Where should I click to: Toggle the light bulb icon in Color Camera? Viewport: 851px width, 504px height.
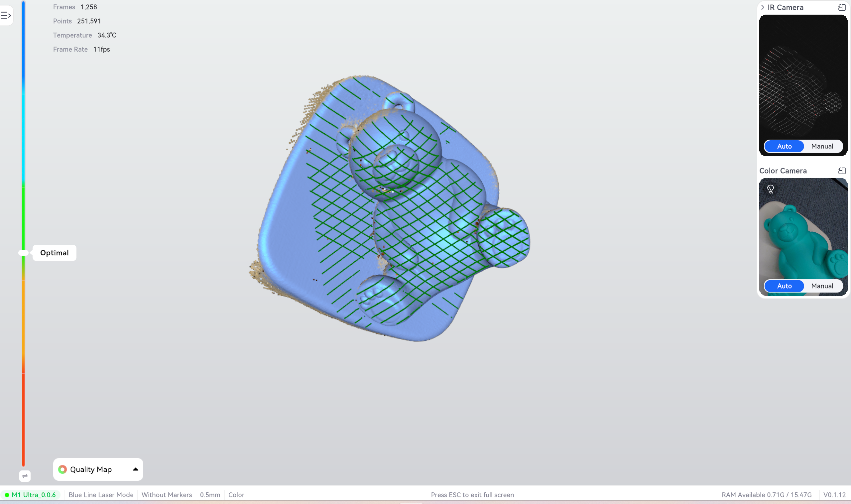770,189
